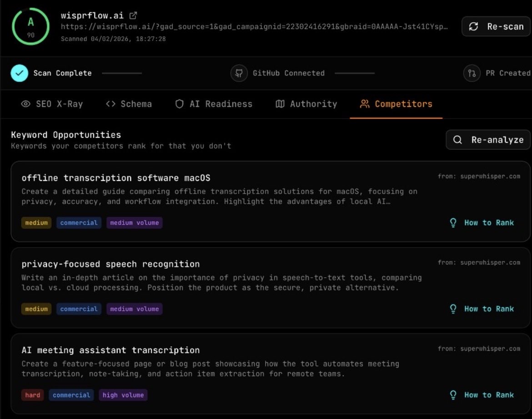Click the description starting 'Create a detailed guide'

pos(220,197)
